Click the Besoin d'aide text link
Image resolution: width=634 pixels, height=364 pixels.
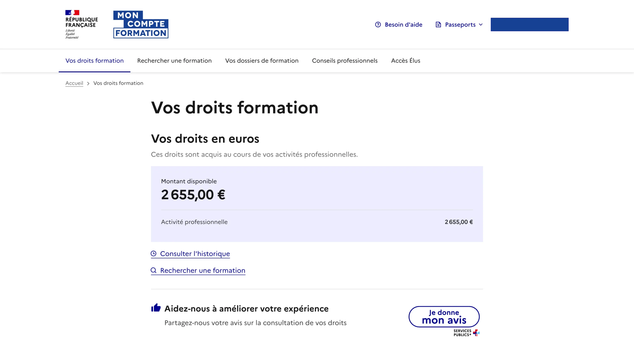[x=403, y=25]
